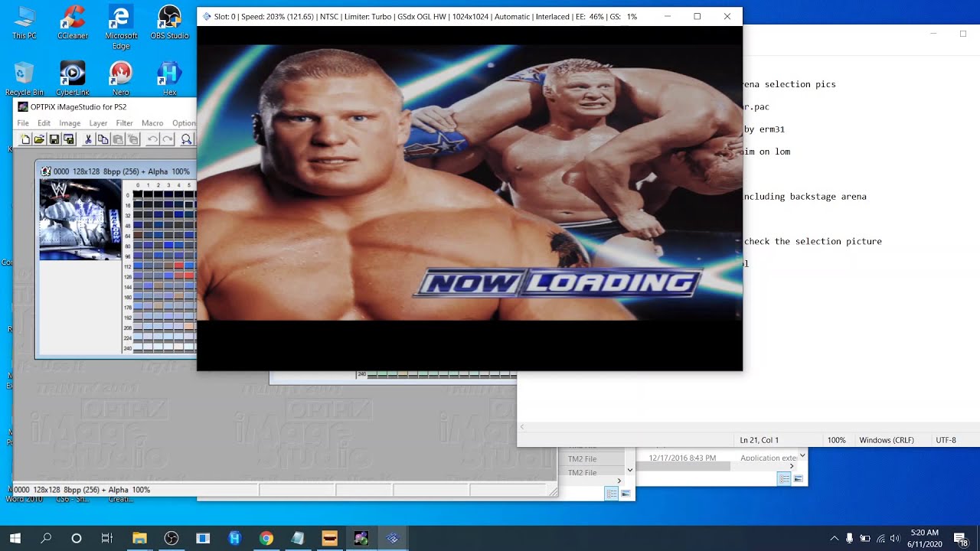Select red palette swatch in row 112
This screenshot has height=551, width=980.
click(x=178, y=266)
